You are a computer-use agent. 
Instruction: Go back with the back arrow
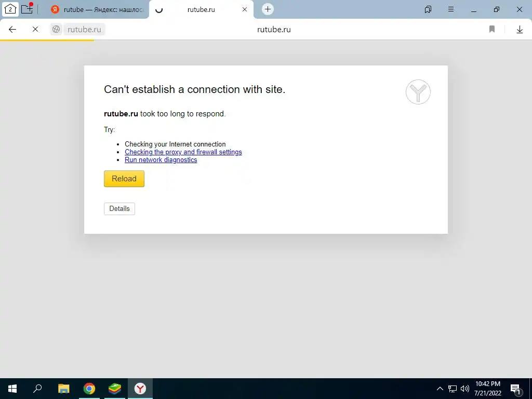pyautogui.click(x=12, y=29)
